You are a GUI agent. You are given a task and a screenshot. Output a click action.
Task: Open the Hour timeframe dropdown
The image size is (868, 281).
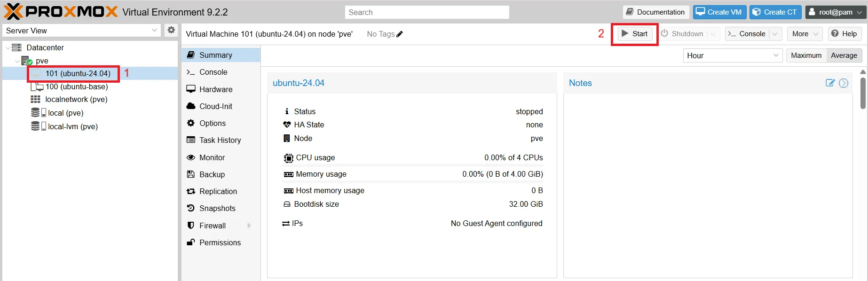pos(733,55)
